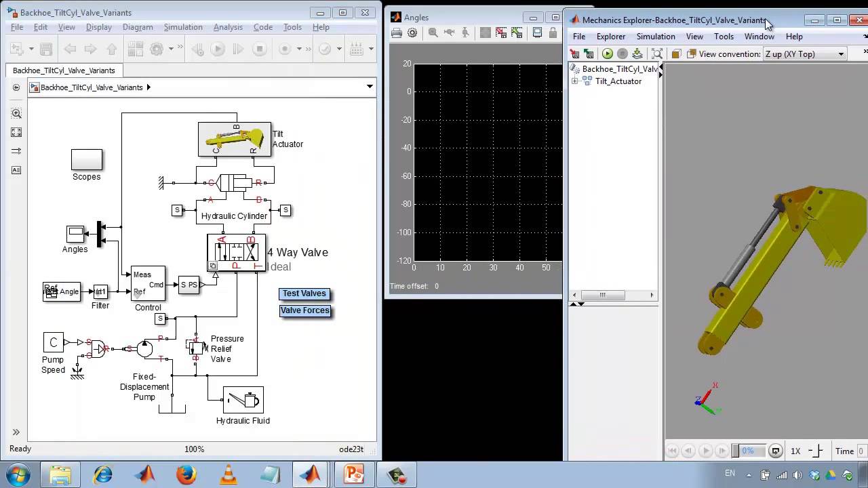The width and height of the screenshot is (868, 488).
Task: Open the Explorer menu in Mechanics Explorer
Action: click(610, 37)
